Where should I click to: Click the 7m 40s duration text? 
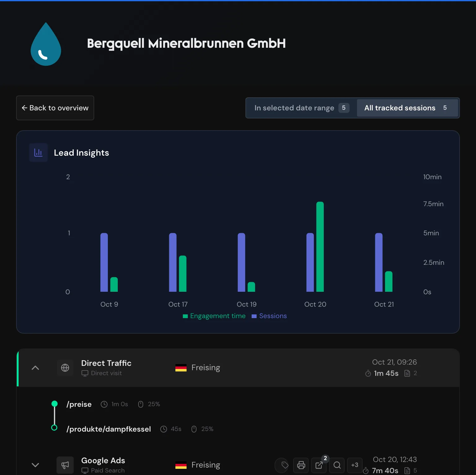pyautogui.click(x=385, y=471)
